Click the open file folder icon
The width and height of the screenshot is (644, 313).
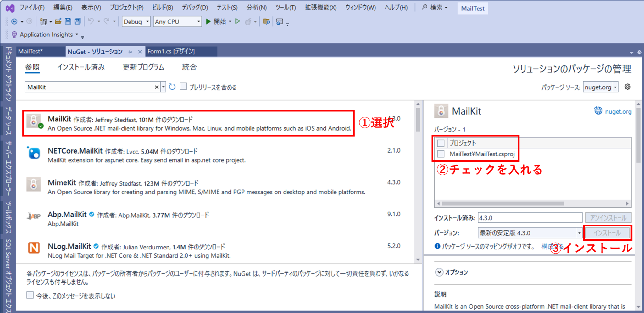click(58, 21)
